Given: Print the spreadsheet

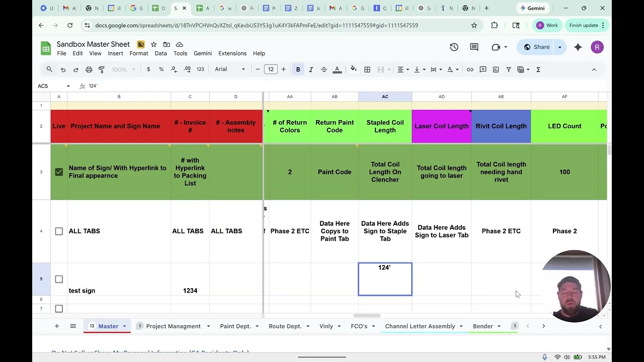Looking at the screenshot, I should click(89, 69).
